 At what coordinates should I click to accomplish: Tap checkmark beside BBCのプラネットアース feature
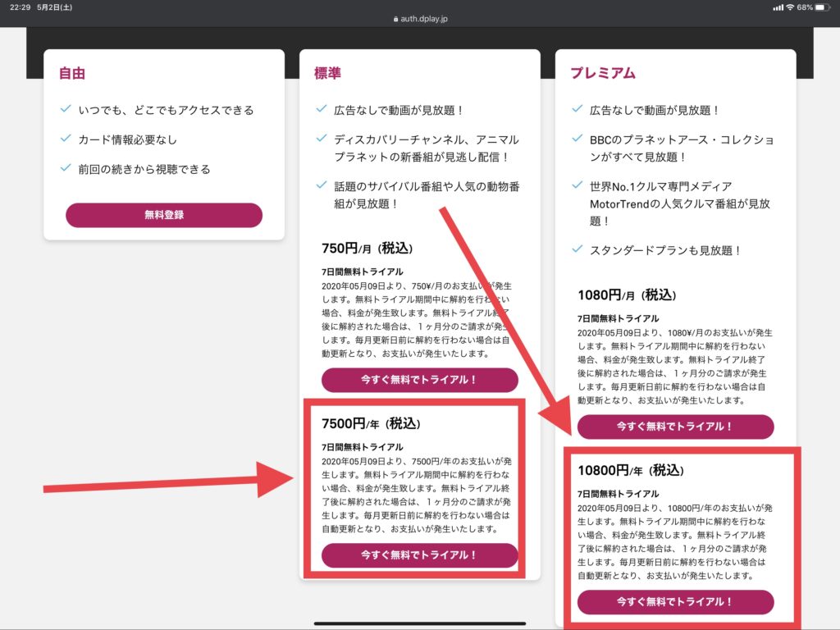pos(577,138)
